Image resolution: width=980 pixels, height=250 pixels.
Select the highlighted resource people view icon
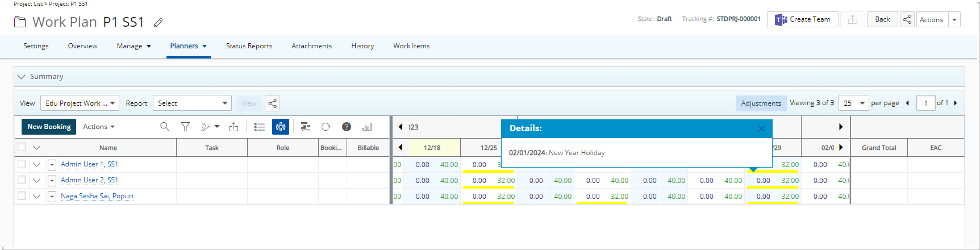[281, 127]
